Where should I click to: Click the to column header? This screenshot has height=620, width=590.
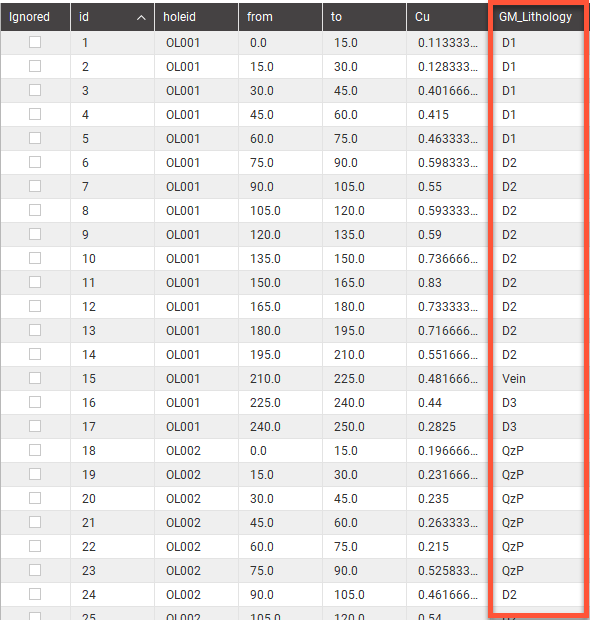[x=364, y=17]
